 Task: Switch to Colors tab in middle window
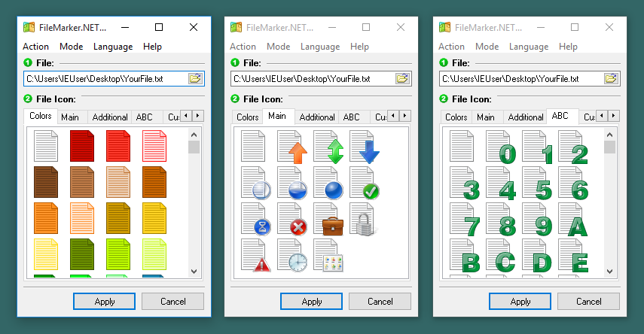(248, 117)
